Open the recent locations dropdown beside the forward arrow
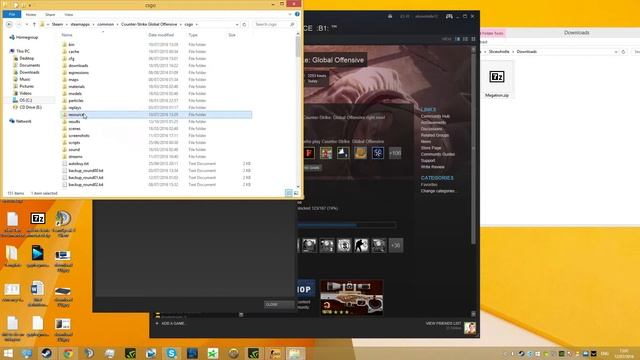This screenshot has height=360, width=640. click(x=27, y=24)
